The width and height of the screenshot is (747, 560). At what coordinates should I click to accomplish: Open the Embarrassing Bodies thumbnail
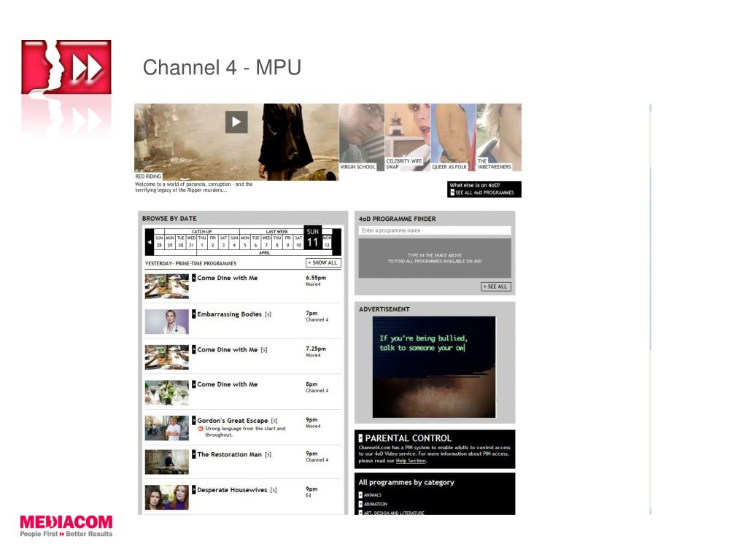pyautogui.click(x=167, y=322)
